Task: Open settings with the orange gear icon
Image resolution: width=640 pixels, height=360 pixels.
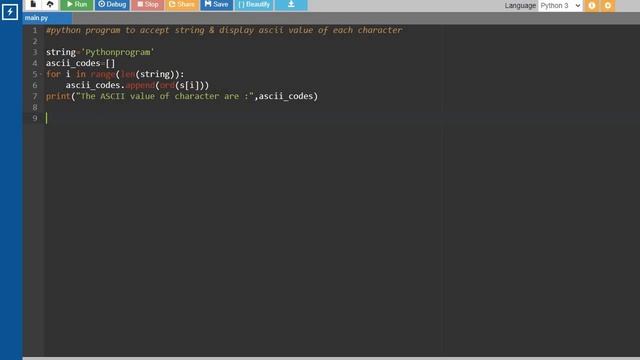Action: [608, 6]
